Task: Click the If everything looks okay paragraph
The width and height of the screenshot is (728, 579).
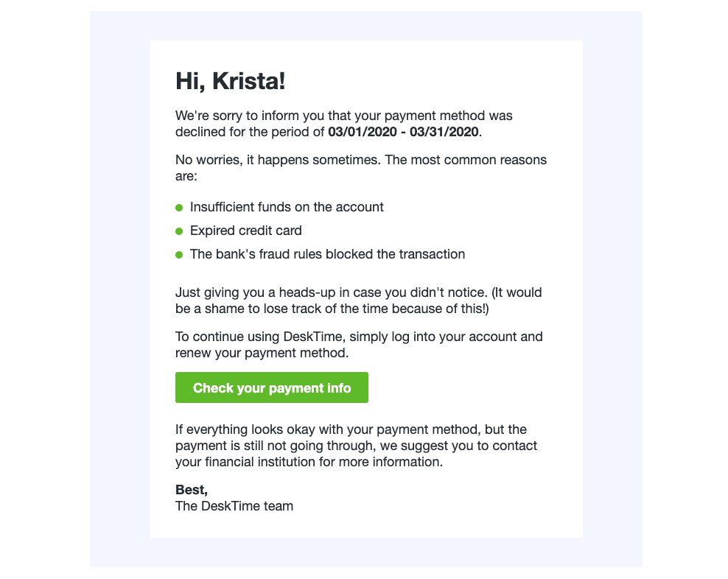Action: point(351,429)
